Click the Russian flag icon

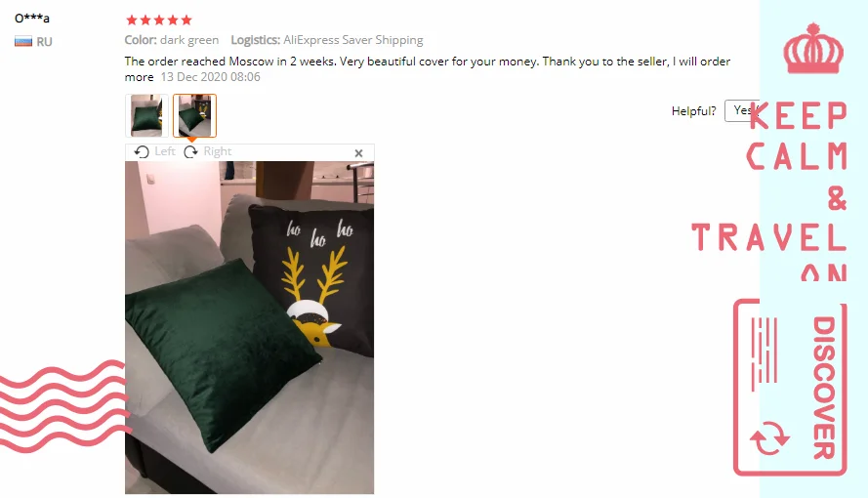(x=23, y=41)
